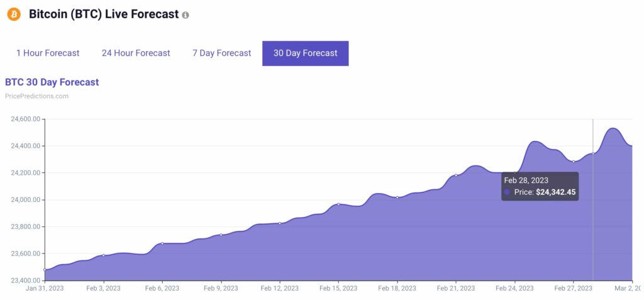Click the Feb 28, 2023 price tooltip
The width and height of the screenshot is (644, 300).
(540, 186)
